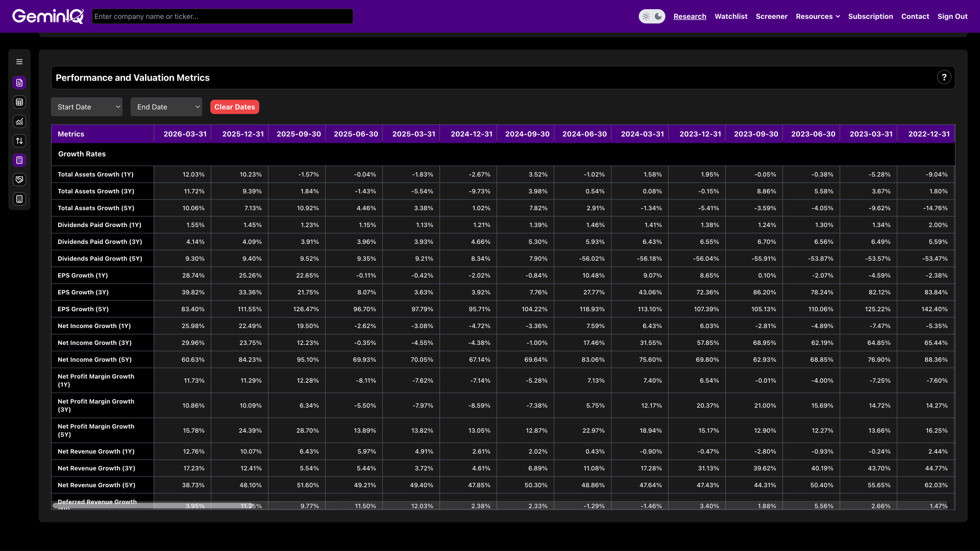Focus the company name or ticker search field

tap(222, 16)
